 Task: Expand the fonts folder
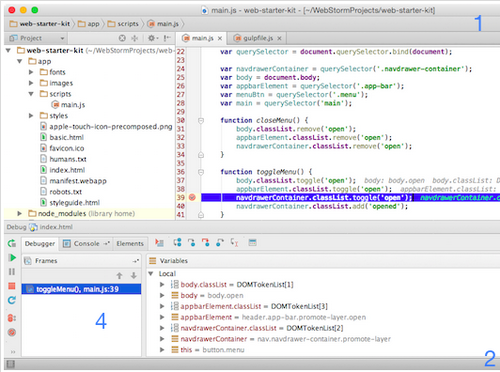click(31, 72)
